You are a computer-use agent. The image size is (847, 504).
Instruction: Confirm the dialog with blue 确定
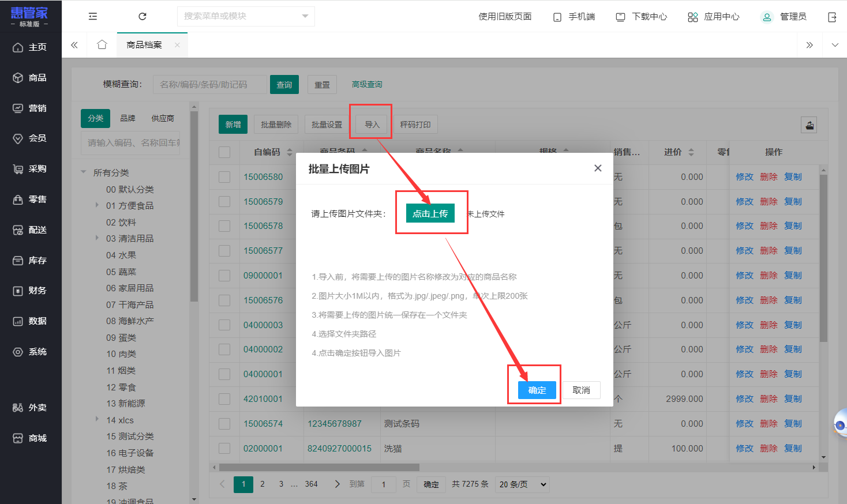pos(537,390)
